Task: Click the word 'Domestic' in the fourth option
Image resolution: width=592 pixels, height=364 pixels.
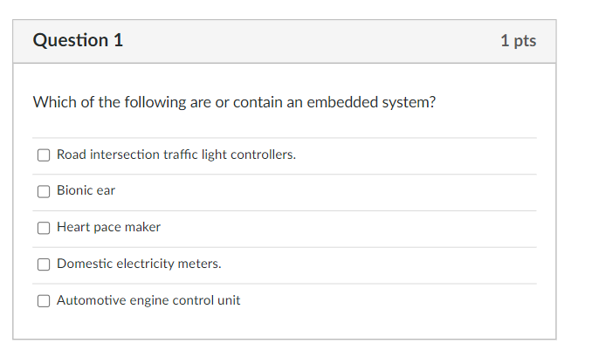Action: (85, 264)
